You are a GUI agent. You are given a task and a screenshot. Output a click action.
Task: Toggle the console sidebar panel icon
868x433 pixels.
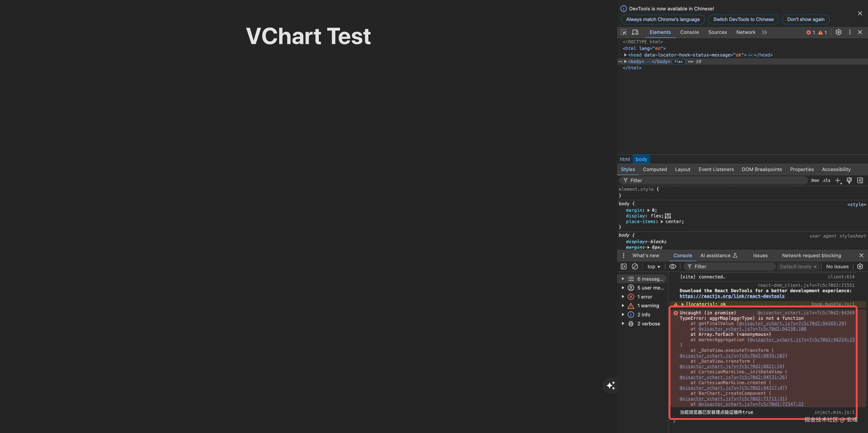[624, 266]
